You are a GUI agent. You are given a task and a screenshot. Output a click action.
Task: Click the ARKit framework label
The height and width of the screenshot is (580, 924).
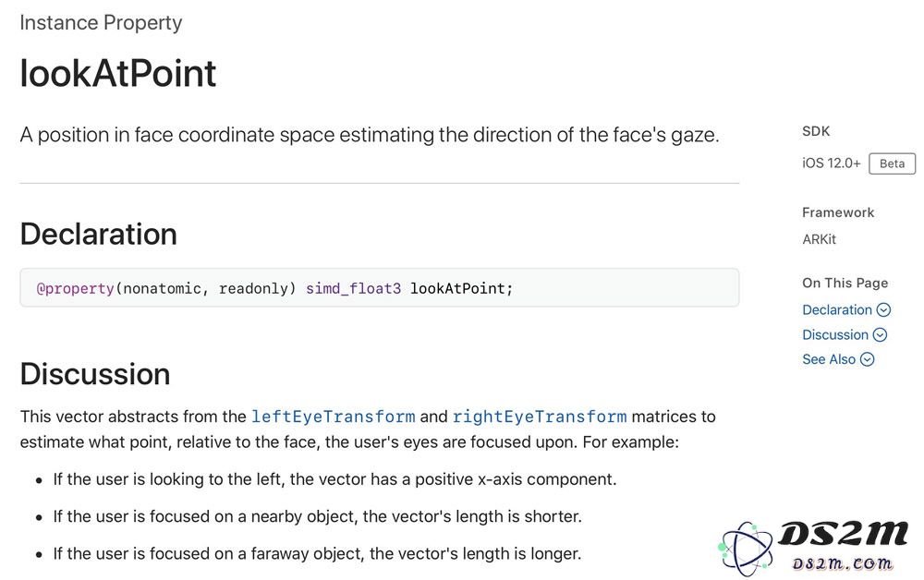tap(819, 239)
